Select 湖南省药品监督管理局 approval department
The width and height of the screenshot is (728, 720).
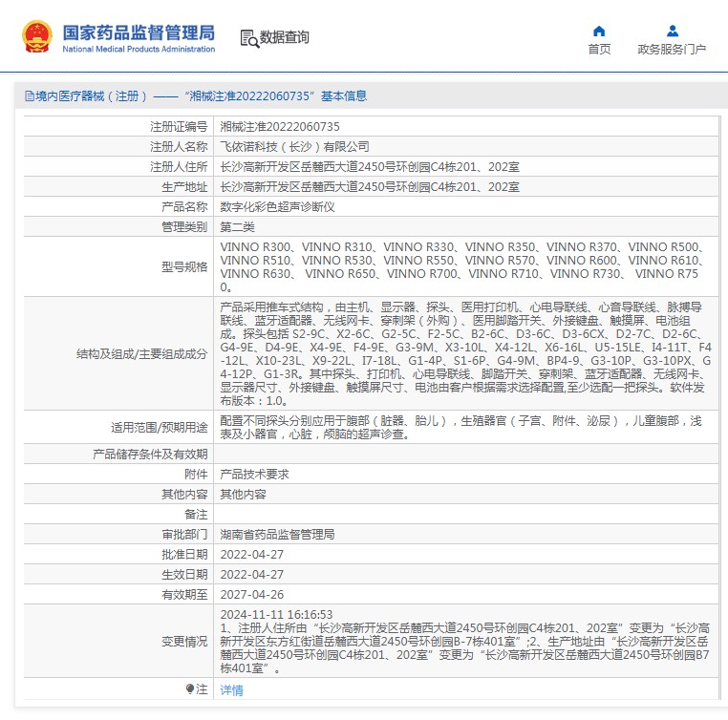coord(277,535)
